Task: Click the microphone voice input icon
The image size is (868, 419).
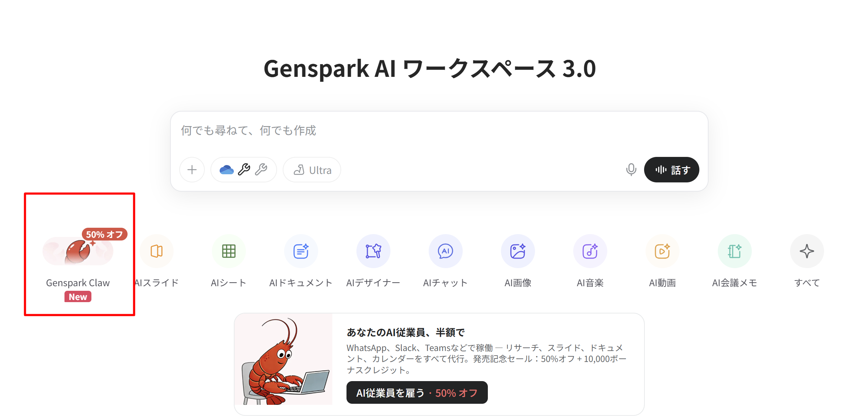Action: [x=631, y=170]
